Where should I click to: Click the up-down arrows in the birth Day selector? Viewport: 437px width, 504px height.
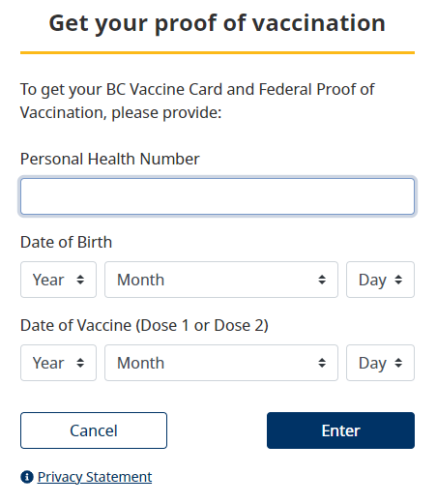(x=398, y=280)
